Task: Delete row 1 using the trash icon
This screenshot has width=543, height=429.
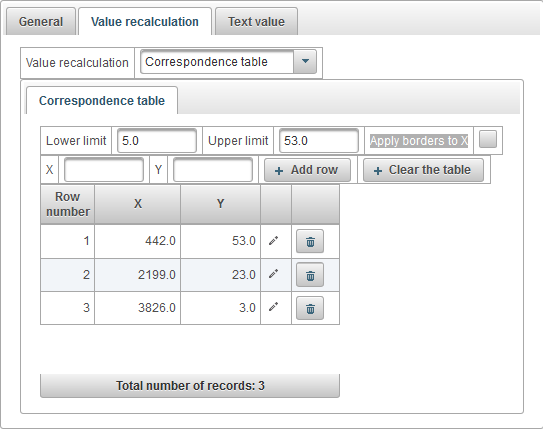Action: (310, 241)
